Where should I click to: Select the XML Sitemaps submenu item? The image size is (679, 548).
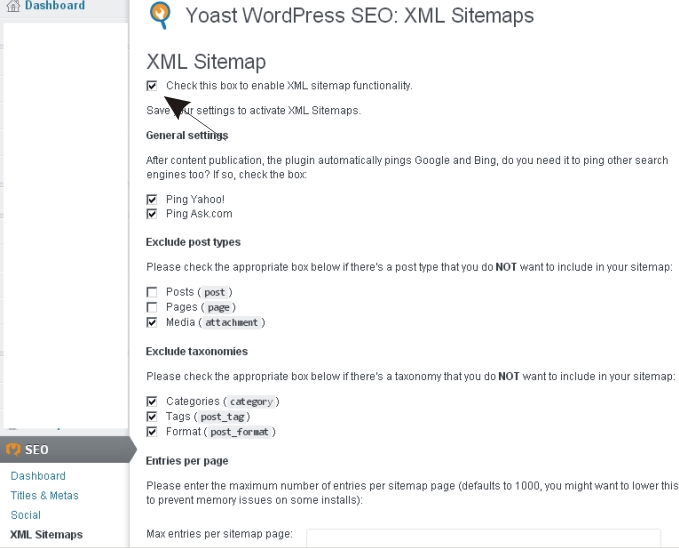46,535
